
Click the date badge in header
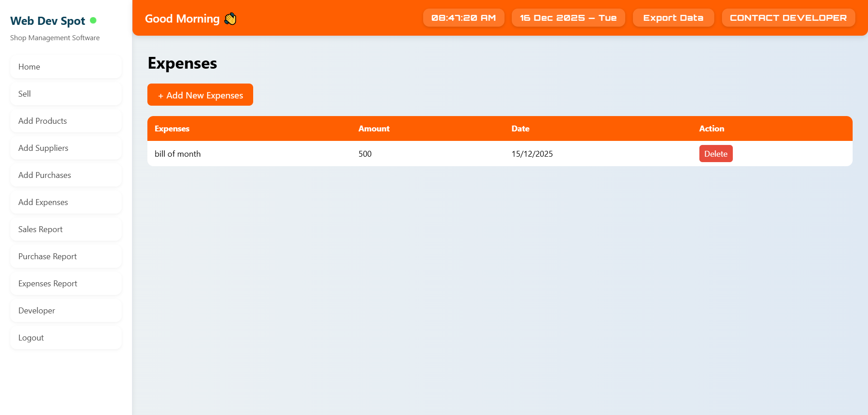(568, 18)
